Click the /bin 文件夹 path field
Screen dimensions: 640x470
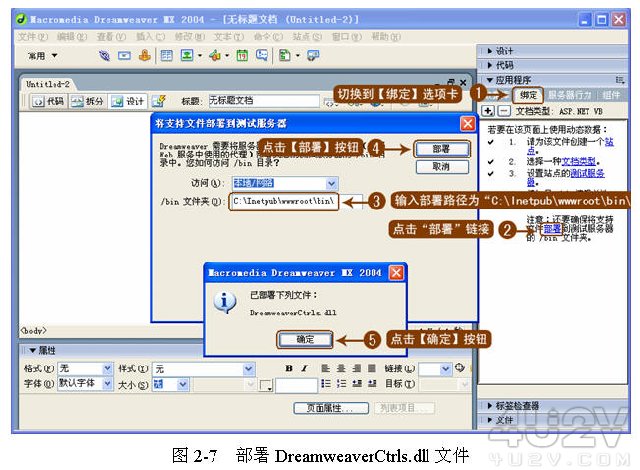pos(286,201)
